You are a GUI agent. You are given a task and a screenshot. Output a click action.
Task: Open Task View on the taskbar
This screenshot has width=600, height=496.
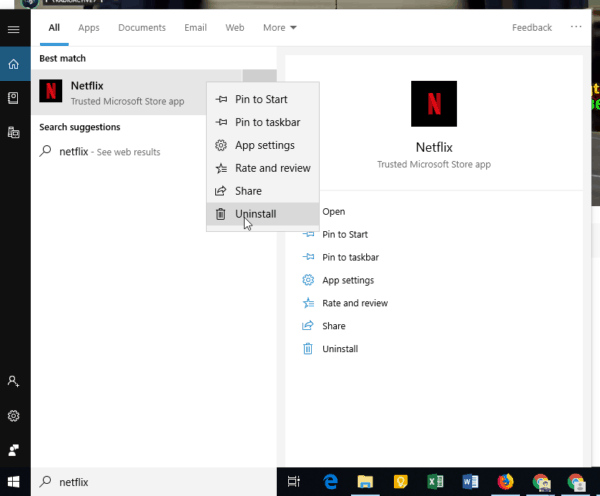[x=293, y=482]
